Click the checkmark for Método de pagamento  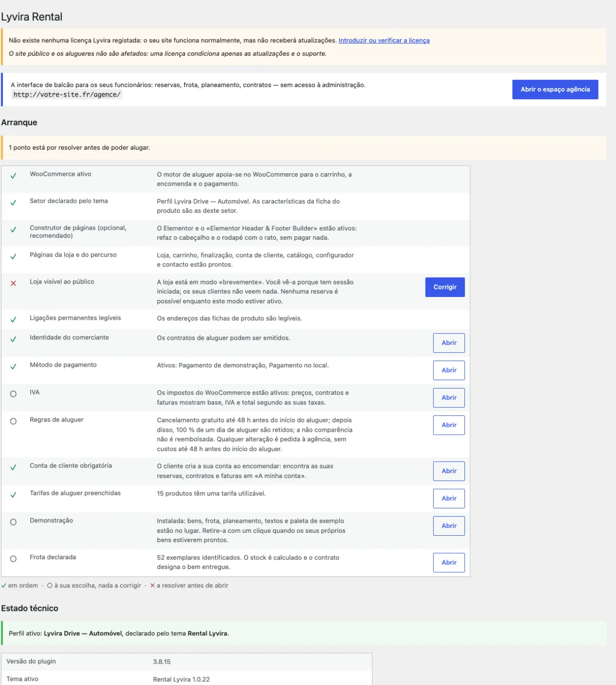[x=13, y=367]
